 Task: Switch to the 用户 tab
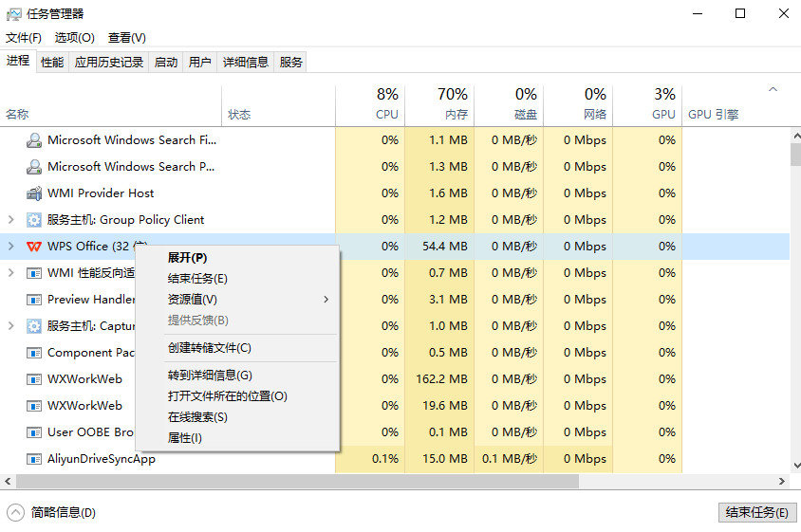tap(199, 63)
